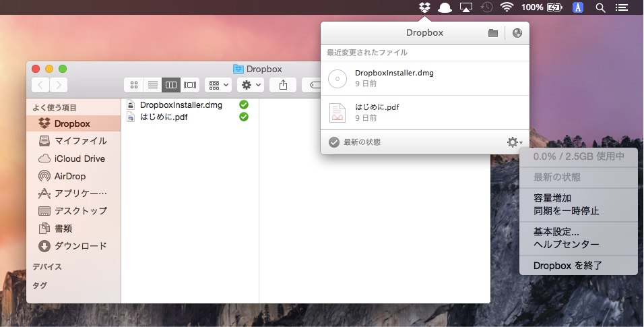
Task: Switch Finder to list view
Action: pos(153,85)
